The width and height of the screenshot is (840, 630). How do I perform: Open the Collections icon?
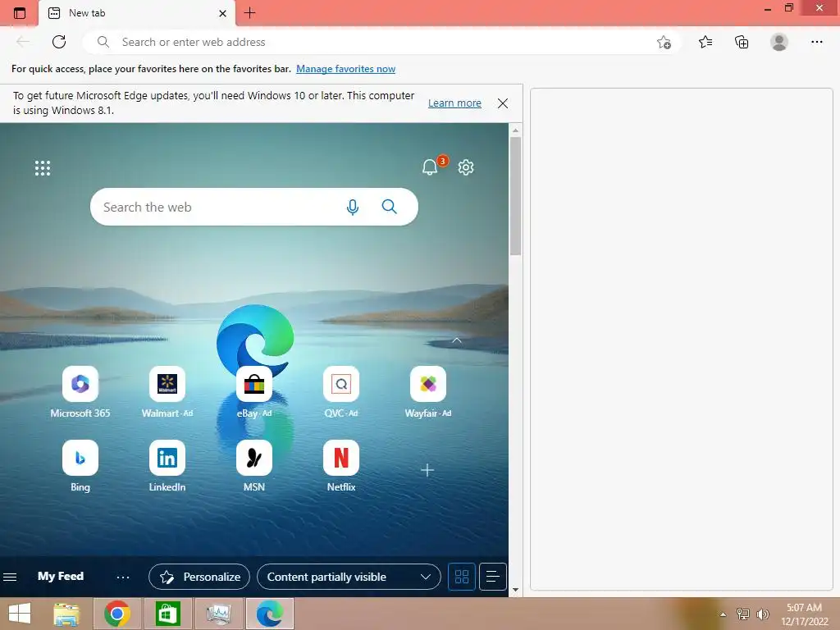click(742, 42)
